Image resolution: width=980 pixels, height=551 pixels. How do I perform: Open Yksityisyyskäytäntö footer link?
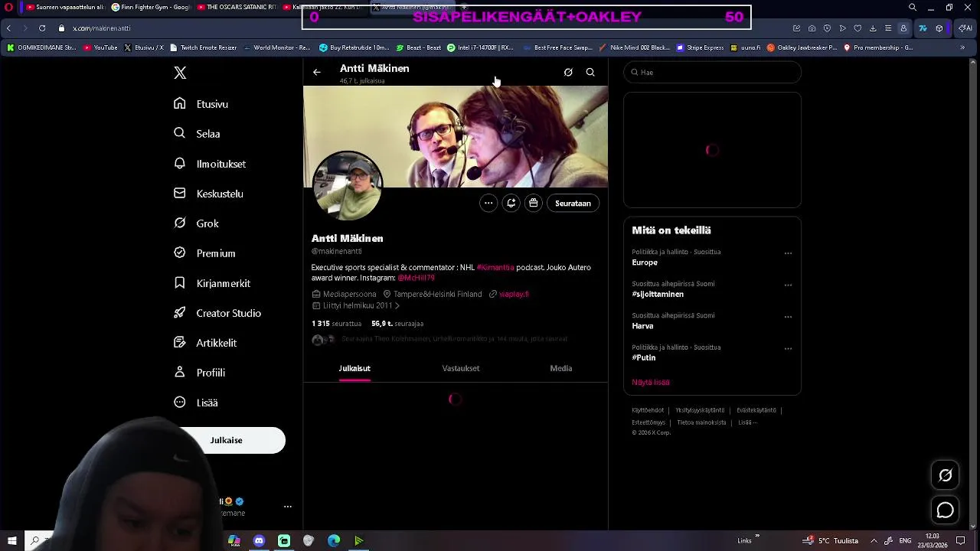click(x=700, y=410)
